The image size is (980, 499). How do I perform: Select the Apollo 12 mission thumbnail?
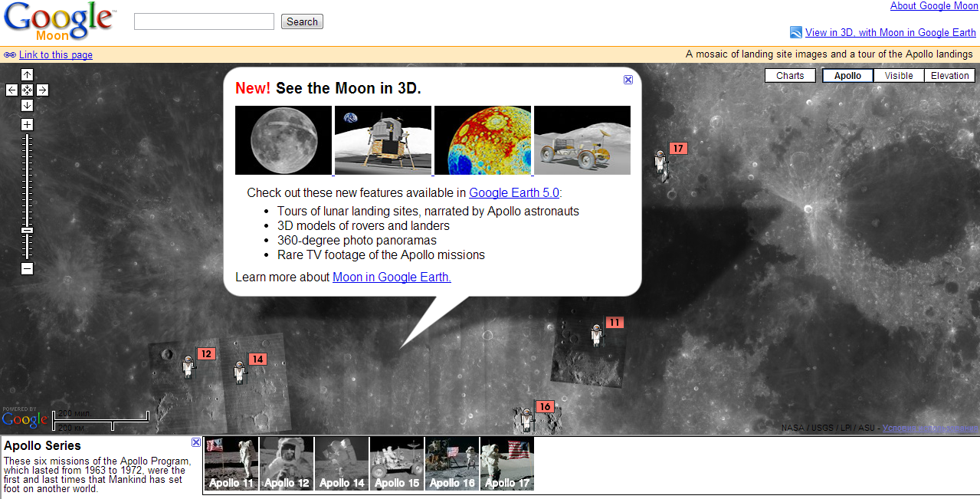(287, 464)
